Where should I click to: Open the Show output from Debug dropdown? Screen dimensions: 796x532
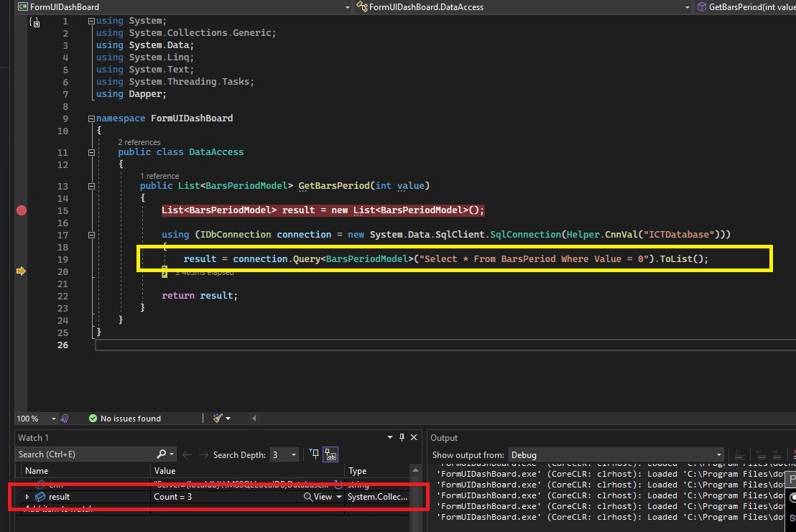pos(616,454)
